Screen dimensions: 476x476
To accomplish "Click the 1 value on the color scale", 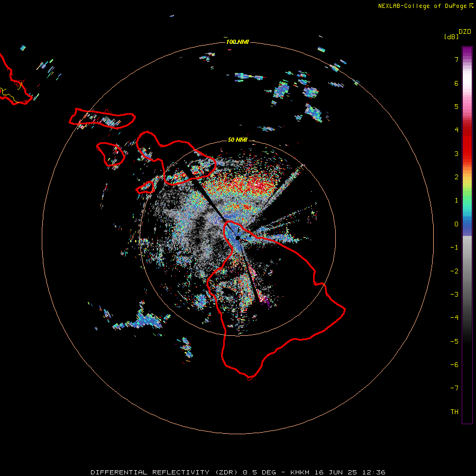I will coord(456,200).
